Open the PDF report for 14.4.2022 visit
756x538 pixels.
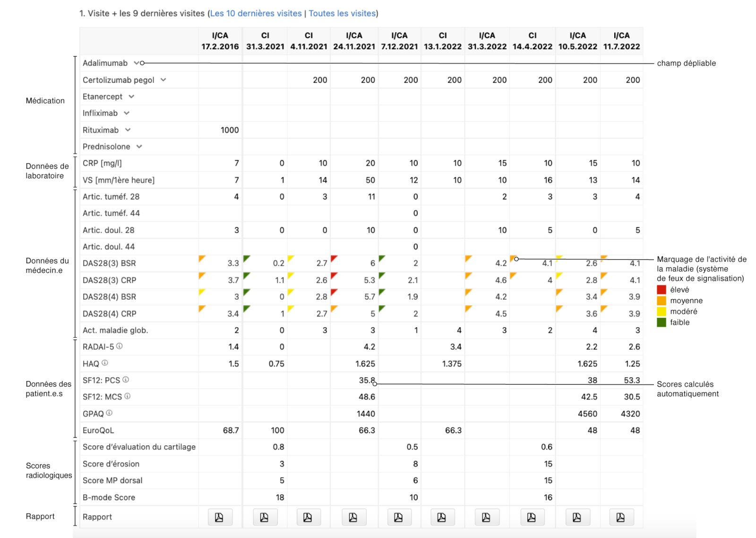pyautogui.click(x=532, y=517)
